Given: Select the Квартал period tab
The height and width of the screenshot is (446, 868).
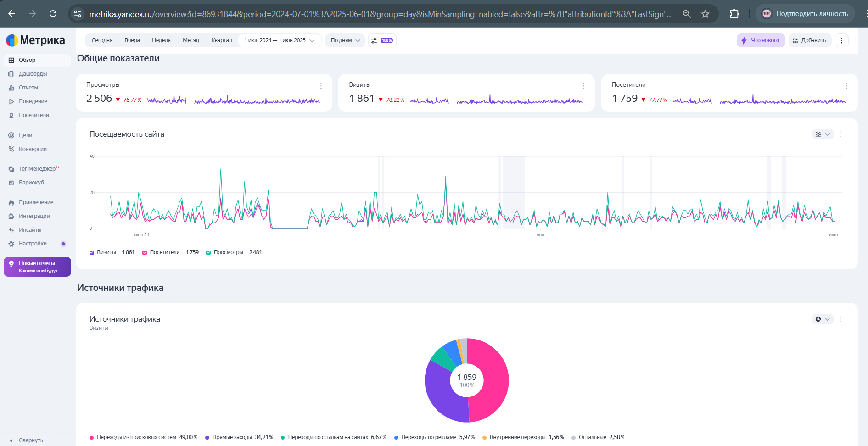Looking at the screenshot, I should click(221, 40).
